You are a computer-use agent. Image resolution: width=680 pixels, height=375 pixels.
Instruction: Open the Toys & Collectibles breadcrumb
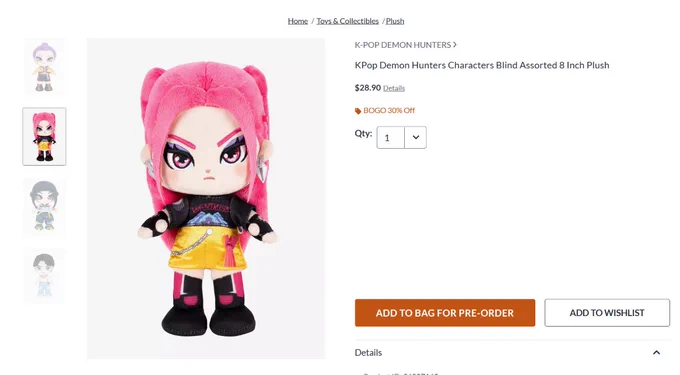tap(347, 21)
